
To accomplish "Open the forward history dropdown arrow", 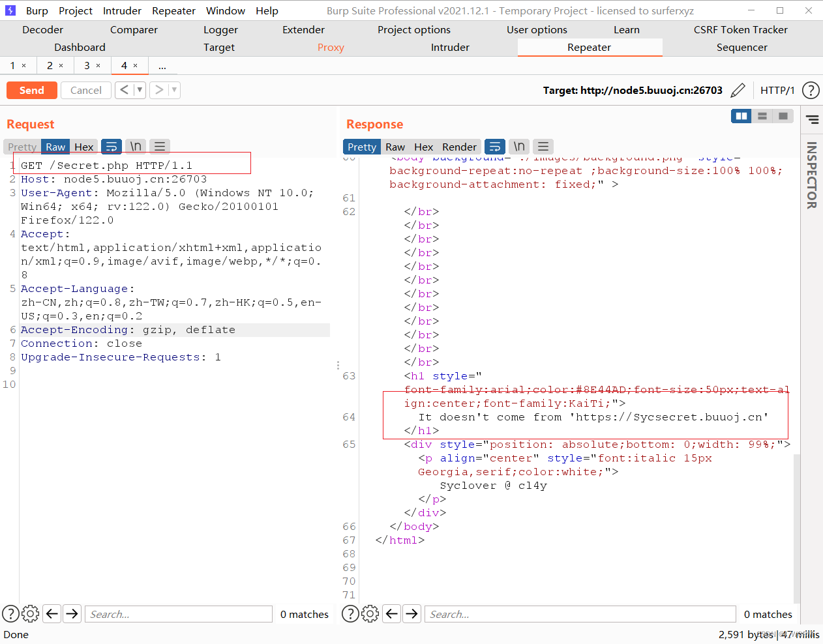I will (174, 90).
